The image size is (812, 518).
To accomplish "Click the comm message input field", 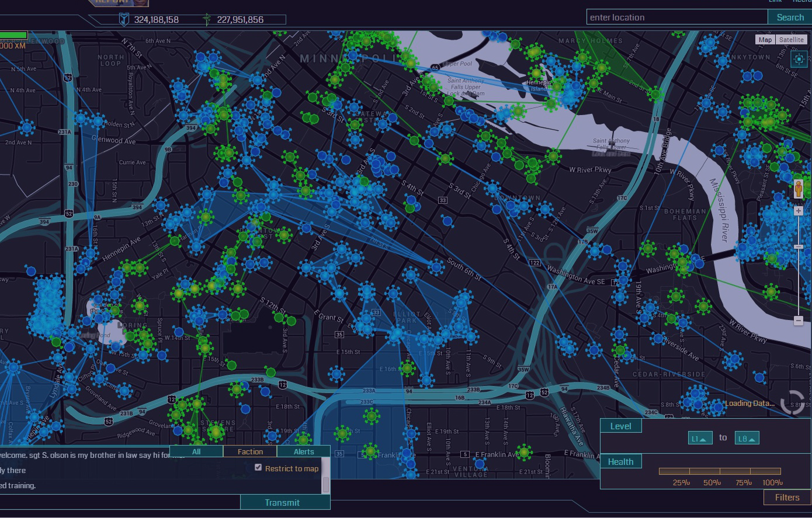I will tap(120, 502).
